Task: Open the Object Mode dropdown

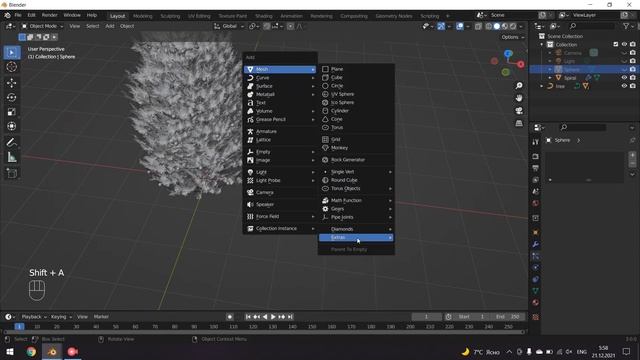Action: click(x=43, y=26)
